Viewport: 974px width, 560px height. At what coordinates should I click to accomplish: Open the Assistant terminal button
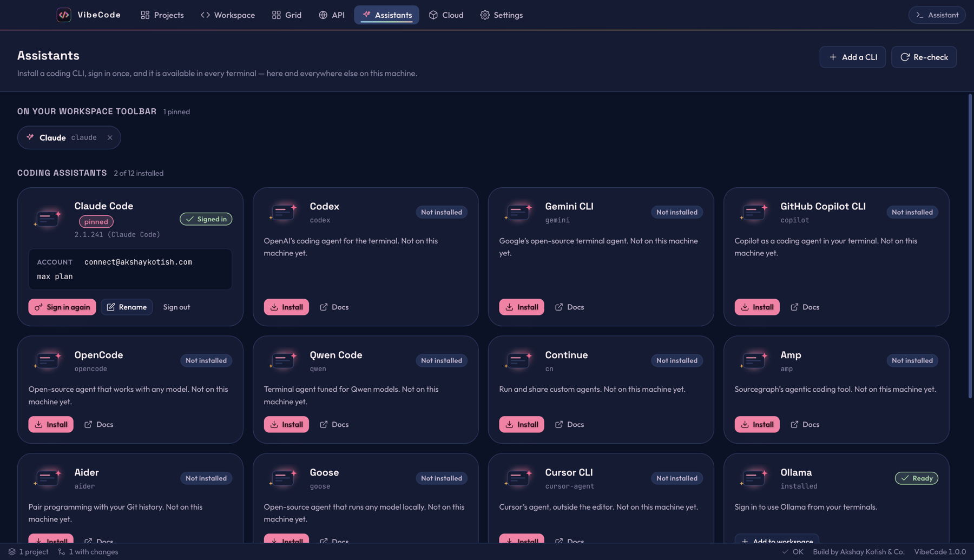[x=937, y=15]
